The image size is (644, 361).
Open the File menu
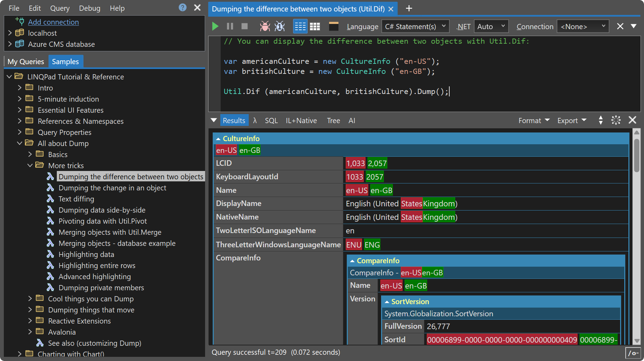click(14, 8)
